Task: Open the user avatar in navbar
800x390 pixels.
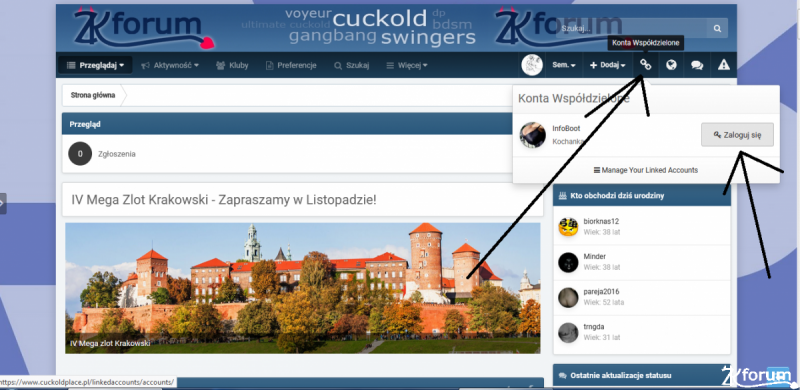Action: coord(532,65)
